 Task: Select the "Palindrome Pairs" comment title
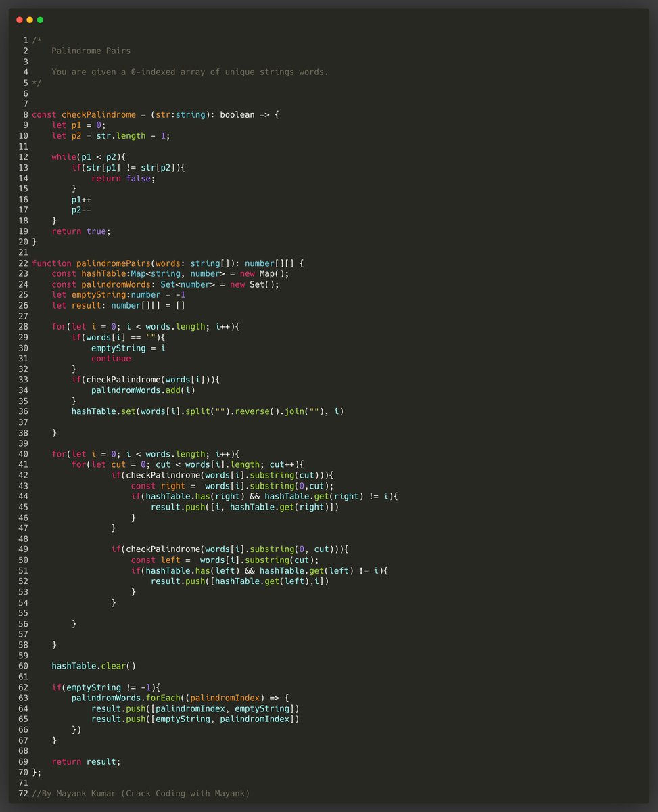[x=91, y=51]
